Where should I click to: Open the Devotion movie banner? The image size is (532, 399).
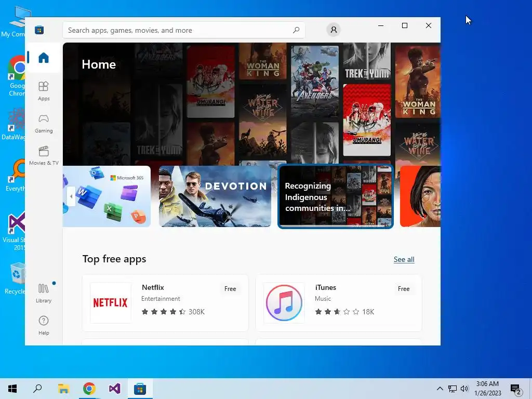215,196
